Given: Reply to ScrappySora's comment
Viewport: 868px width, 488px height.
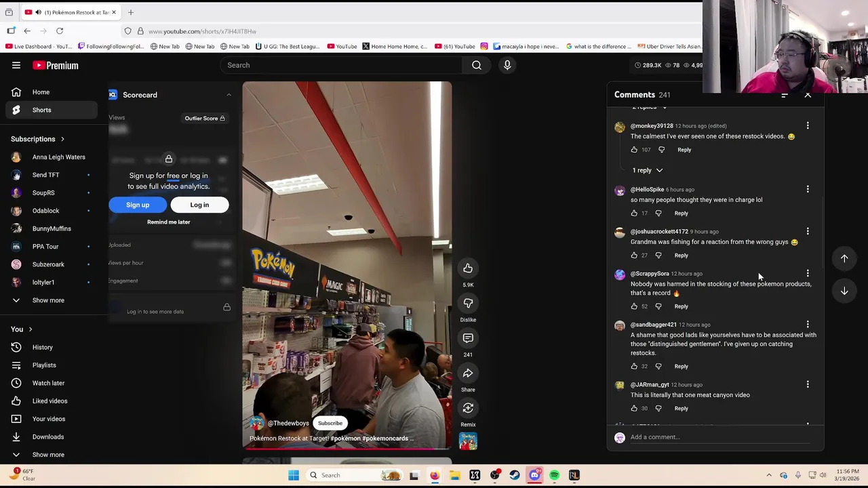Looking at the screenshot, I should (681, 306).
